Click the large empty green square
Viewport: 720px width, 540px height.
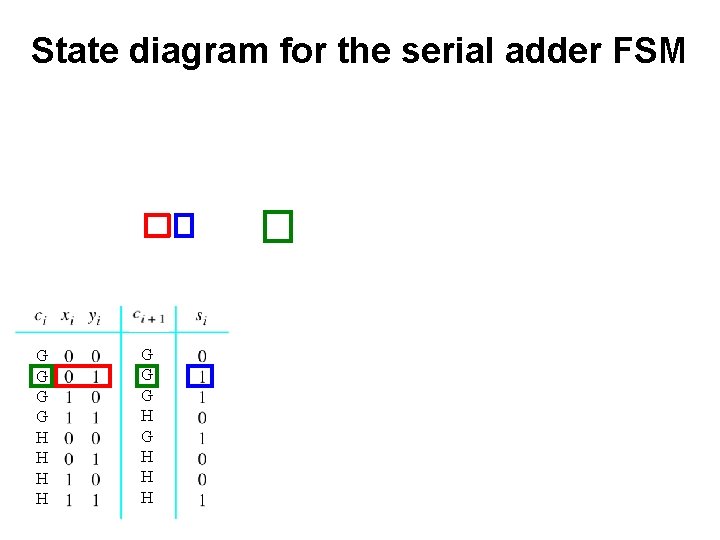278,226
